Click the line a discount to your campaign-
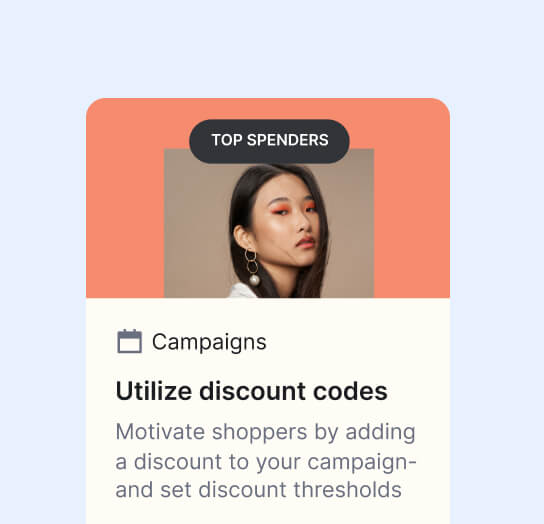 pos(266,462)
